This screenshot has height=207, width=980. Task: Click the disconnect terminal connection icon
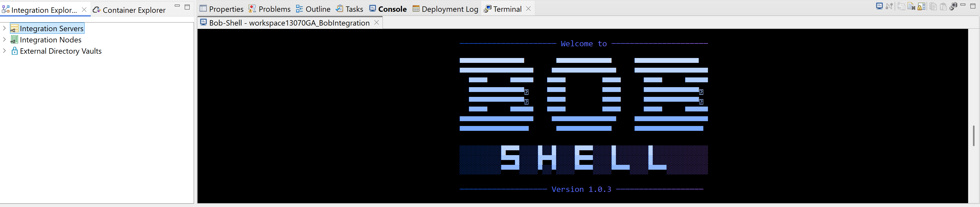tap(889, 6)
